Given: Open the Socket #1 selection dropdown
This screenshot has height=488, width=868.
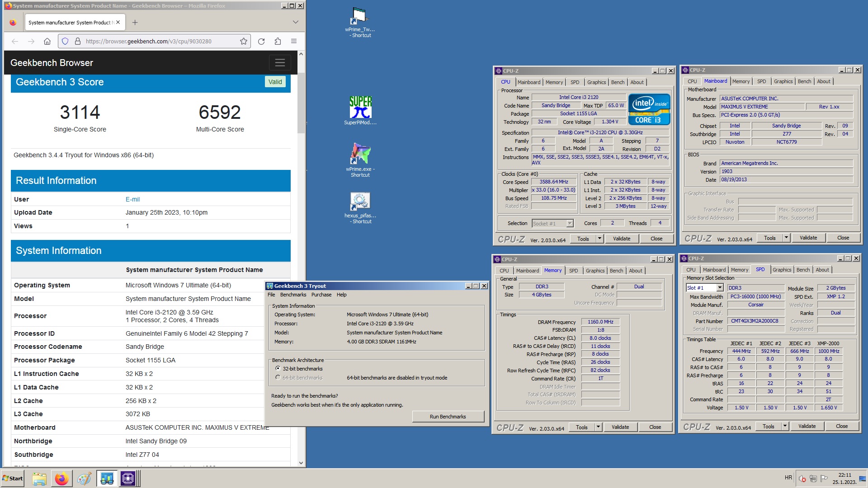Looking at the screenshot, I should (570, 223).
